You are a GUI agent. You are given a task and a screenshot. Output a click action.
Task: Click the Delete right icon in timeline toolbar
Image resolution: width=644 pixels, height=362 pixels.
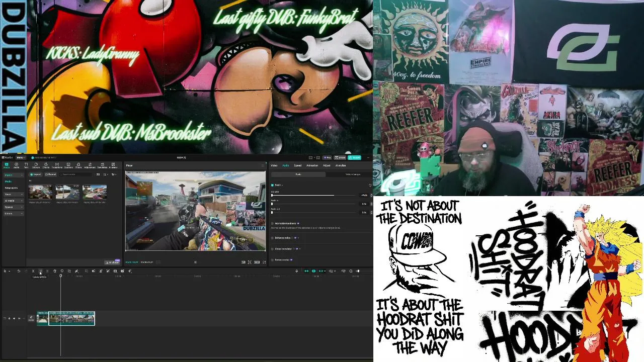tap(47, 271)
